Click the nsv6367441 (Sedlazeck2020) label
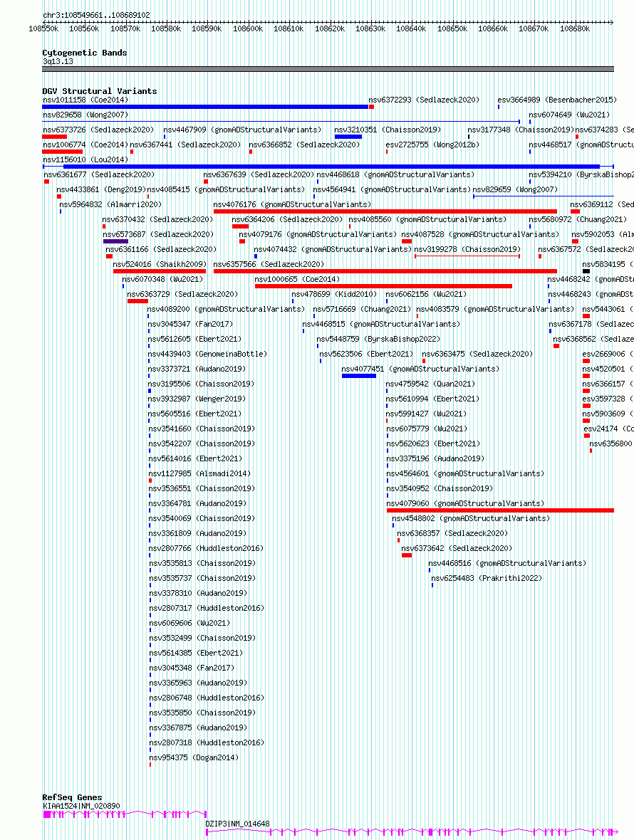The width and height of the screenshot is (634, 840). point(185,145)
